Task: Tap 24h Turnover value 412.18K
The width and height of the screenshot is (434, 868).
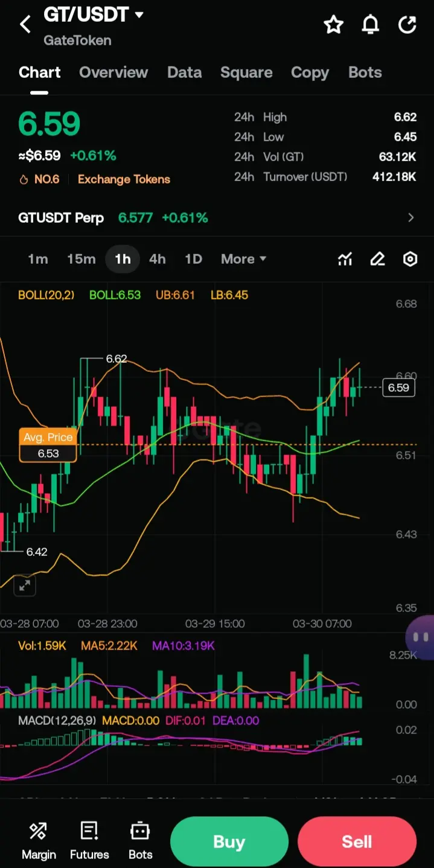Action: point(394,177)
